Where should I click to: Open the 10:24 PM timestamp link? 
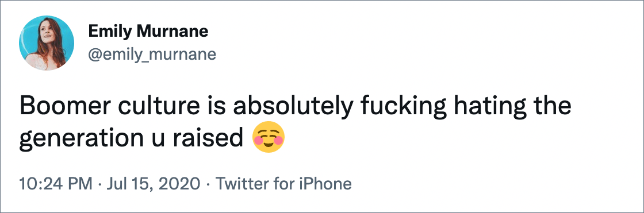point(56,184)
